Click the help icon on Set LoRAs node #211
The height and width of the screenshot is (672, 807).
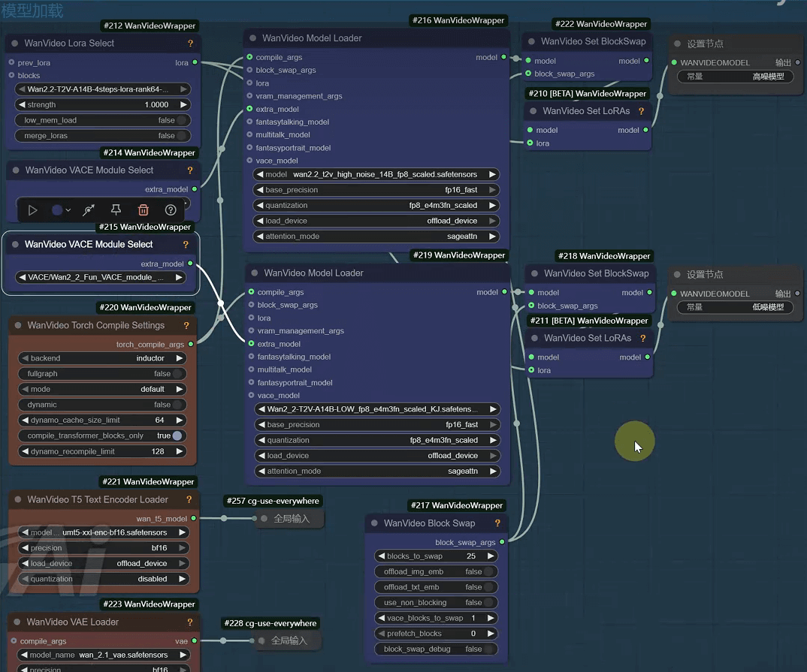643,339
